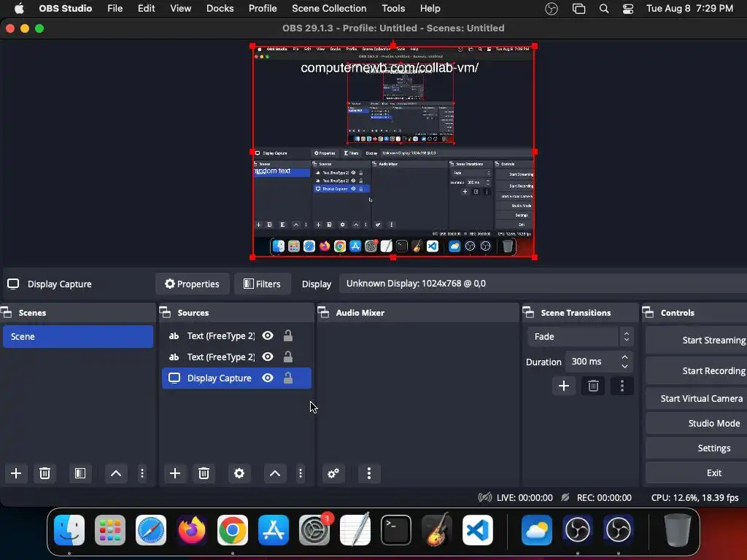The height and width of the screenshot is (560, 747).
Task: Click the LIVE: 00:00:00 status
Action: [x=525, y=497]
